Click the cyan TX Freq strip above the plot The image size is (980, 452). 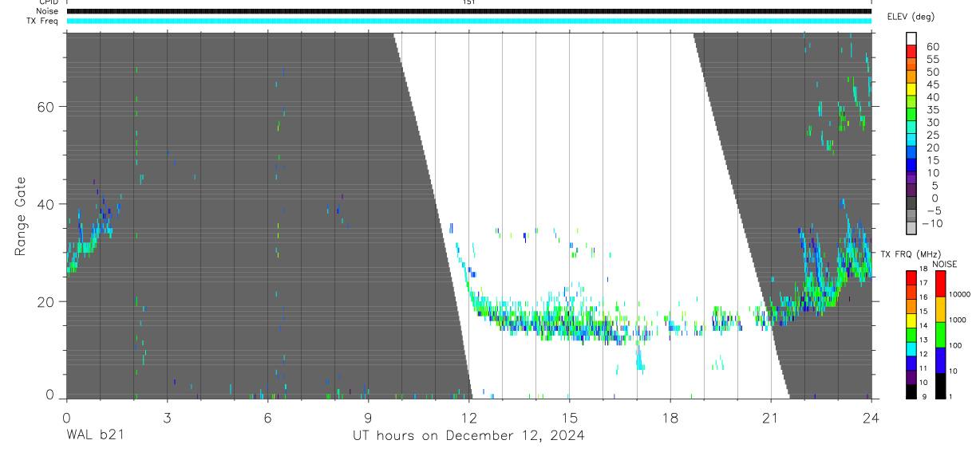pyautogui.click(x=468, y=21)
